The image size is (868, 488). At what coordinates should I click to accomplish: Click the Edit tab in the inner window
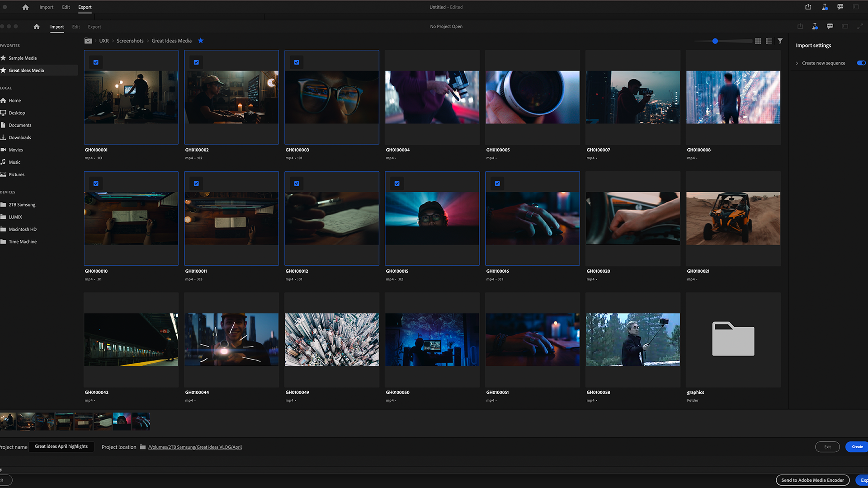(x=76, y=27)
